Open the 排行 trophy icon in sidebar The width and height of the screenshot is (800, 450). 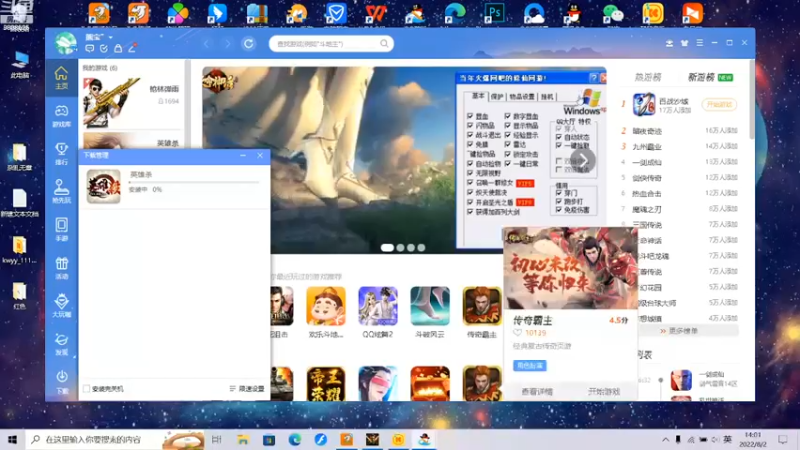[61, 154]
